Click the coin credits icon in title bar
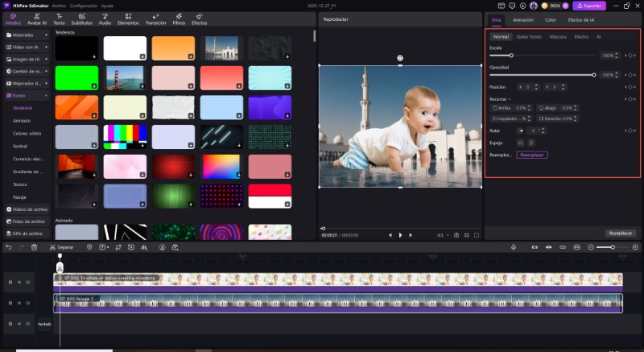 [x=545, y=6]
